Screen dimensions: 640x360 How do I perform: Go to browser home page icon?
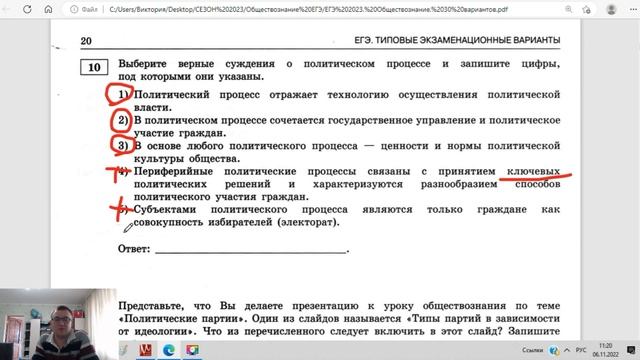tap(48, 9)
